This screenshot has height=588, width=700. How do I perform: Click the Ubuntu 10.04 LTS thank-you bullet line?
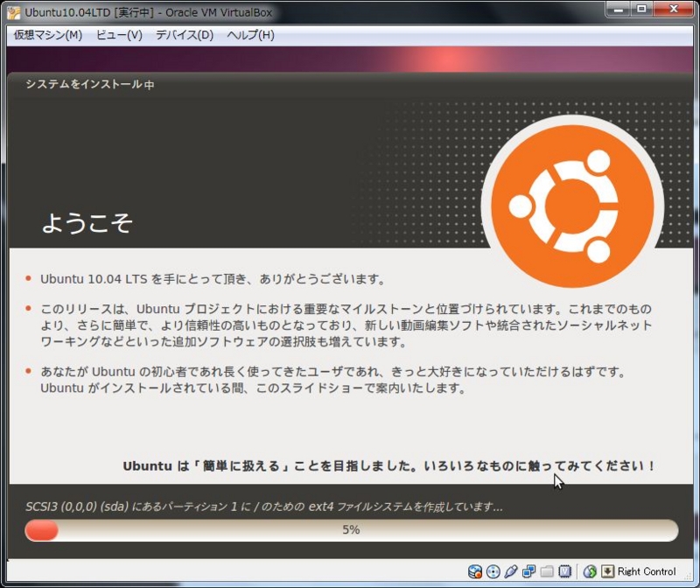coord(213,279)
